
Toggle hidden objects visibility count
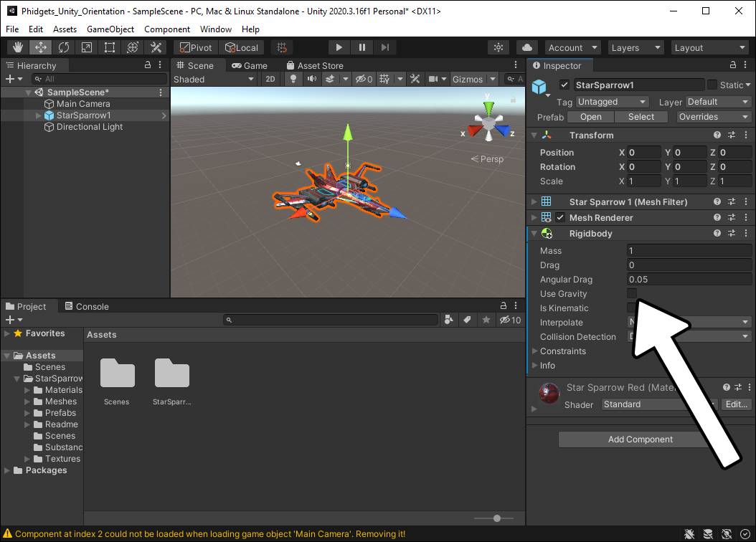[364, 79]
